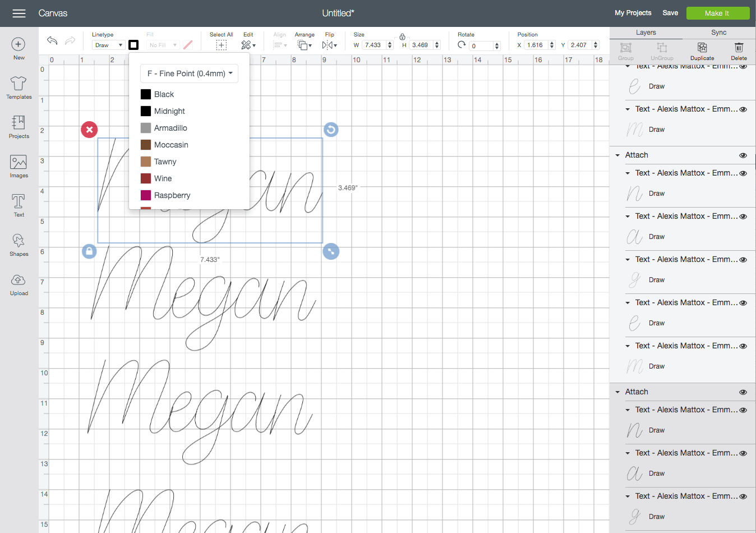Switch to the Sync tab
Screen dimensions: 756x533
click(718, 33)
